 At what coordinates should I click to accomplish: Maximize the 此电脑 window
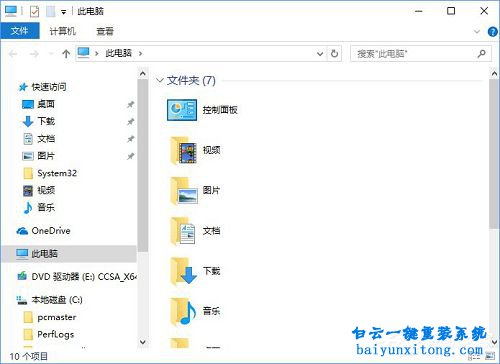point(451,11)
